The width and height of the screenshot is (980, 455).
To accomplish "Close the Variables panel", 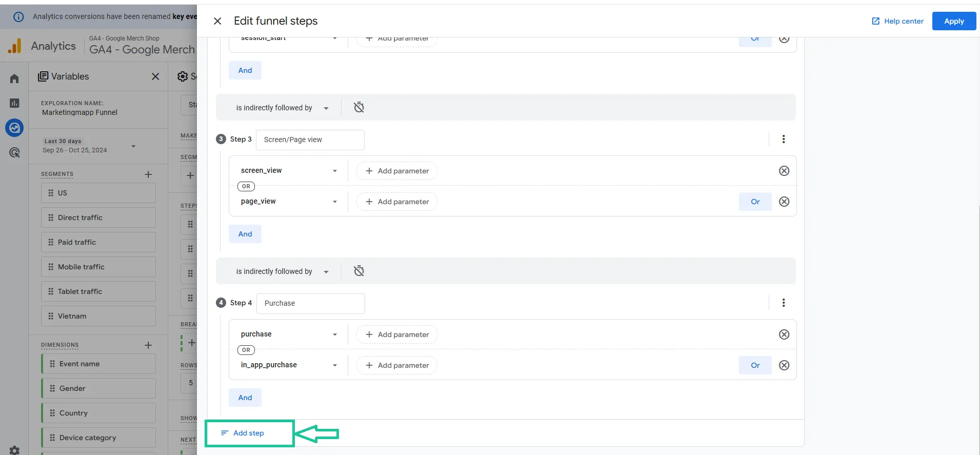I will (155, 76).
